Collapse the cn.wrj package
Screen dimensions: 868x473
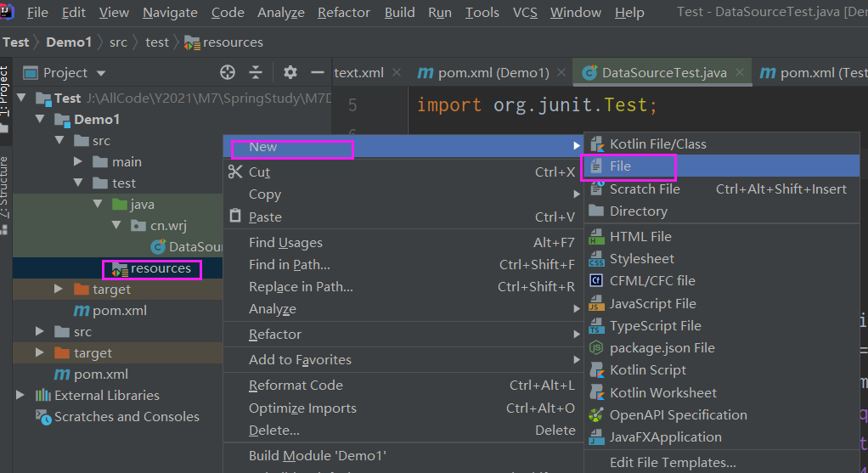tap(116, 225)
